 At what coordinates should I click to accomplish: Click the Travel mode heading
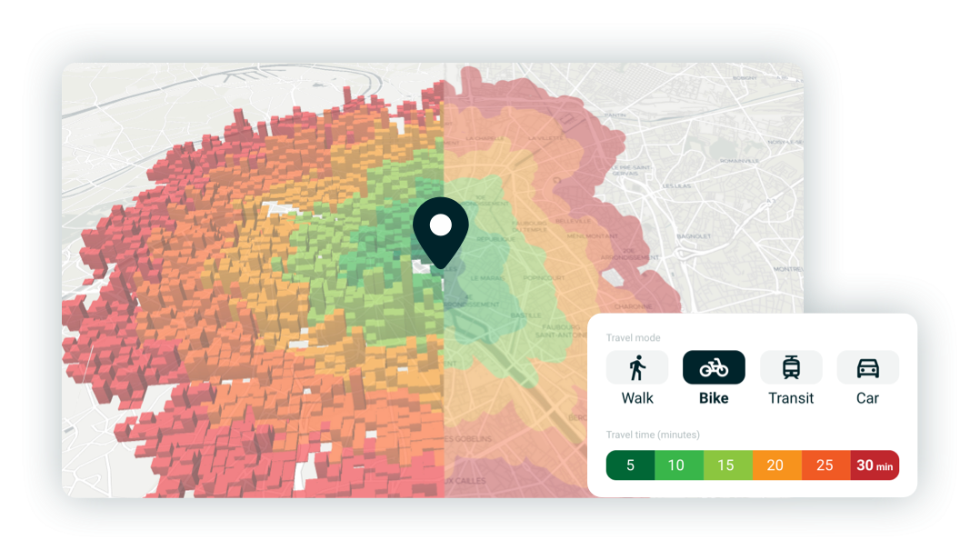[633, 337]
